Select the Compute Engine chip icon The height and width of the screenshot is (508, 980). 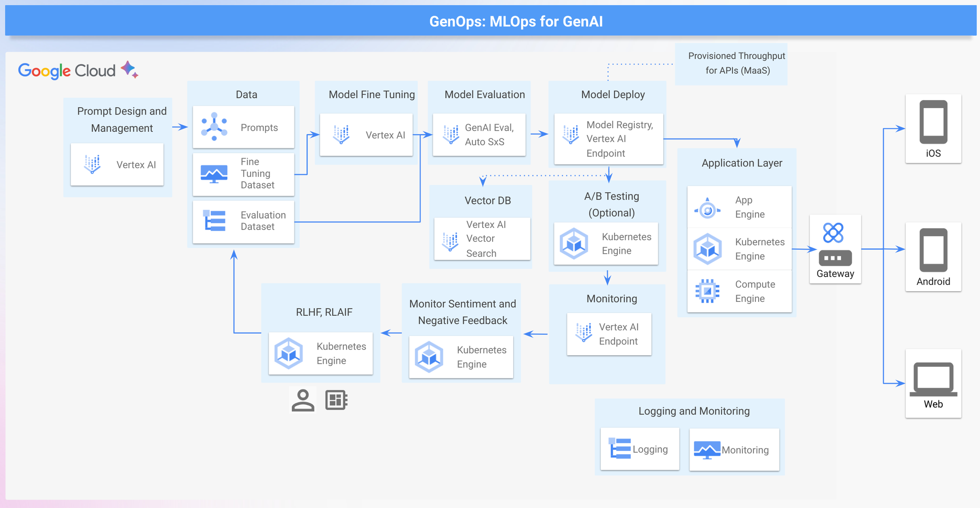[x=707, y=291]
